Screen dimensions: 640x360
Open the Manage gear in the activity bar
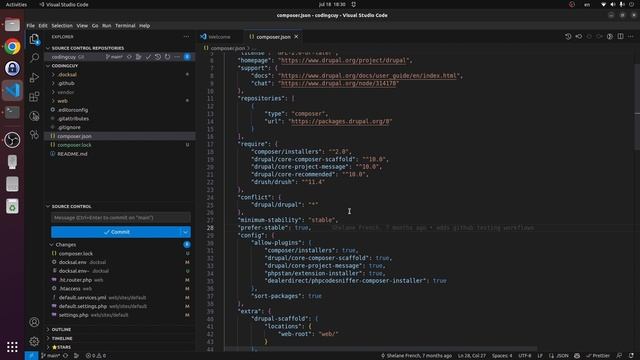[34, 341]
